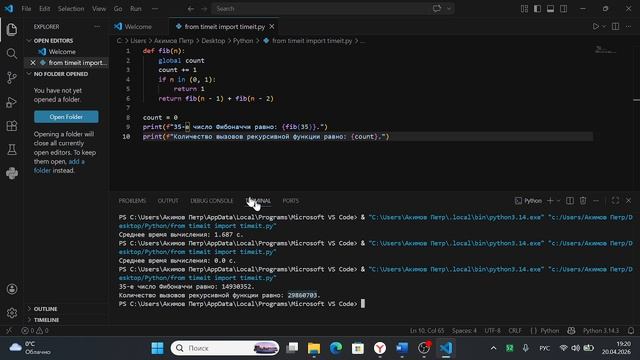Close the from timeit import timeit.py tab

click(x=272, y=27)
